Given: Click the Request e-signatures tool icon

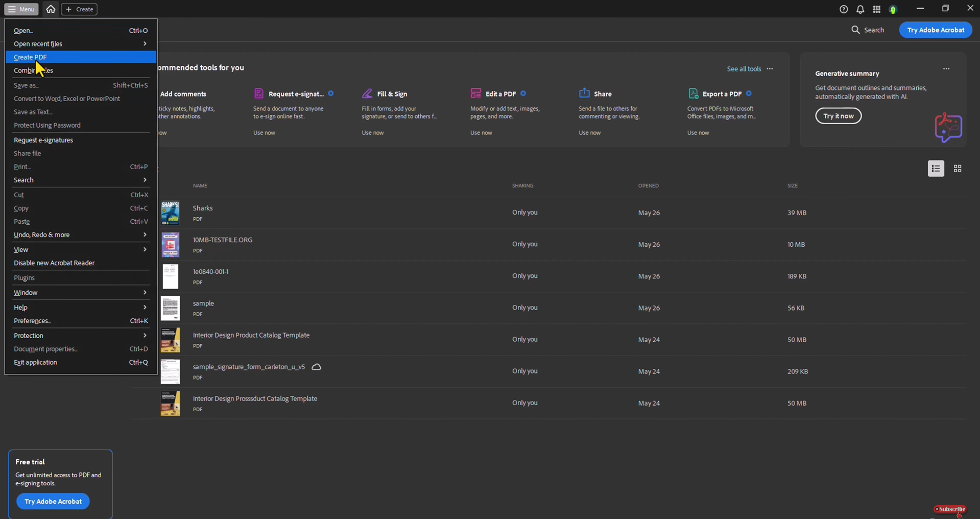Looking at the screenshot, I should tap(259, 93).
